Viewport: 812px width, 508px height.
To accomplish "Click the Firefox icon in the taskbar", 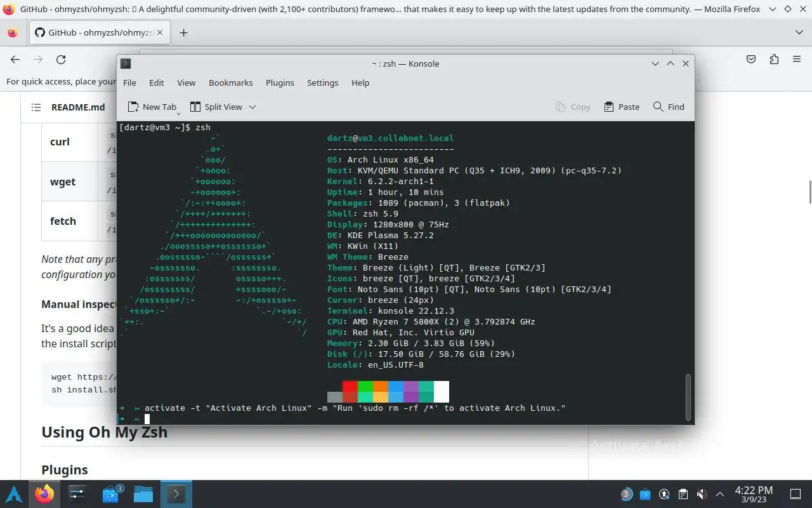I will pyautogui.click(x=44, y=494).
